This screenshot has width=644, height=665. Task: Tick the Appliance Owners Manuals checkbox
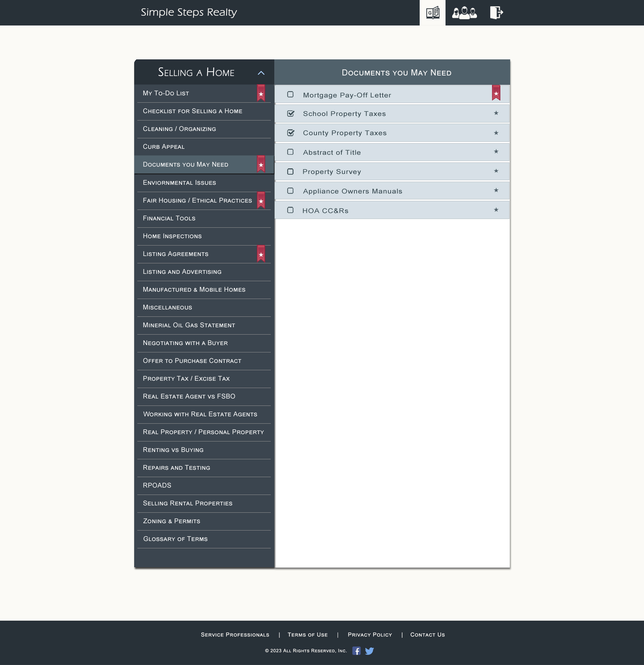pyautogui.click(x=290, y=191)
